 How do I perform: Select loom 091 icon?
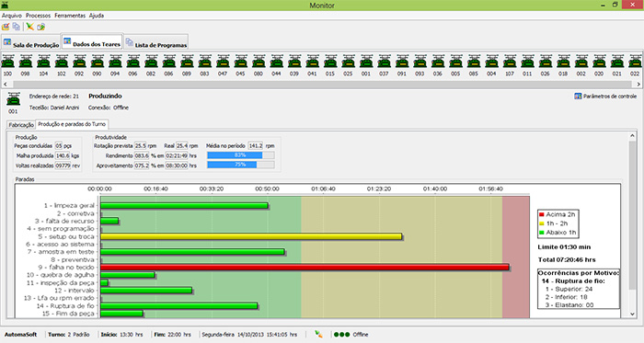[402, 62]
